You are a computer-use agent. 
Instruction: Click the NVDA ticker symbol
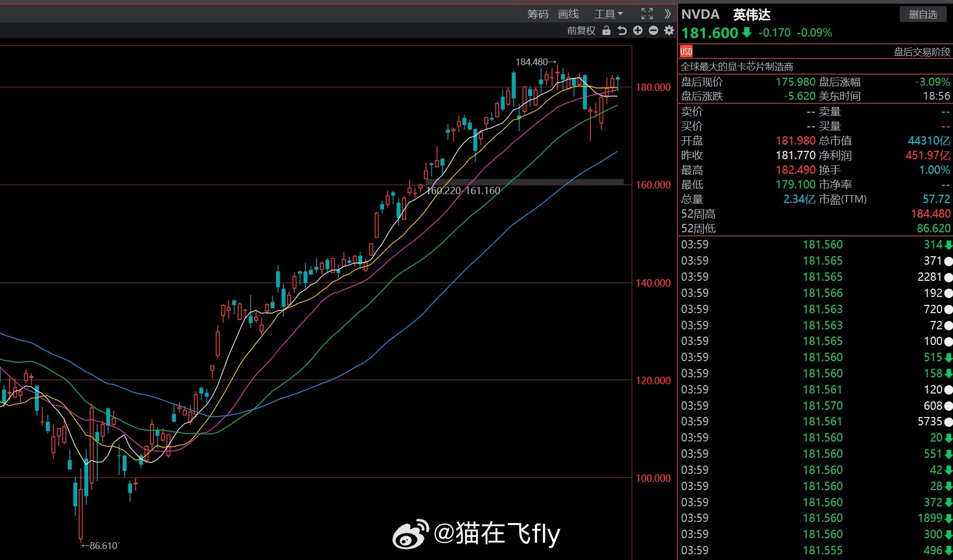[x=700, y=15]
